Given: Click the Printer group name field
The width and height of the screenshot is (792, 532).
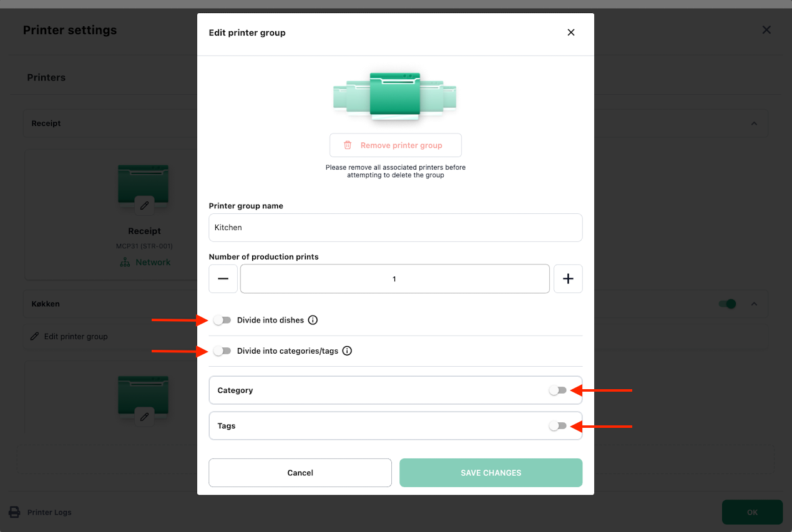Looking at the screenshot, I should coord(395,228).
